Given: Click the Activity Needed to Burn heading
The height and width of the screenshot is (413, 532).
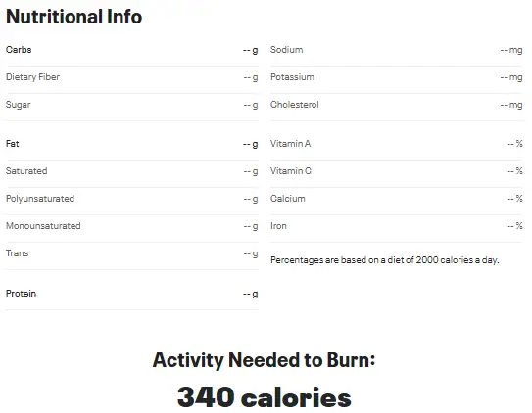Looking at the screenshot, I should point(264,360).
